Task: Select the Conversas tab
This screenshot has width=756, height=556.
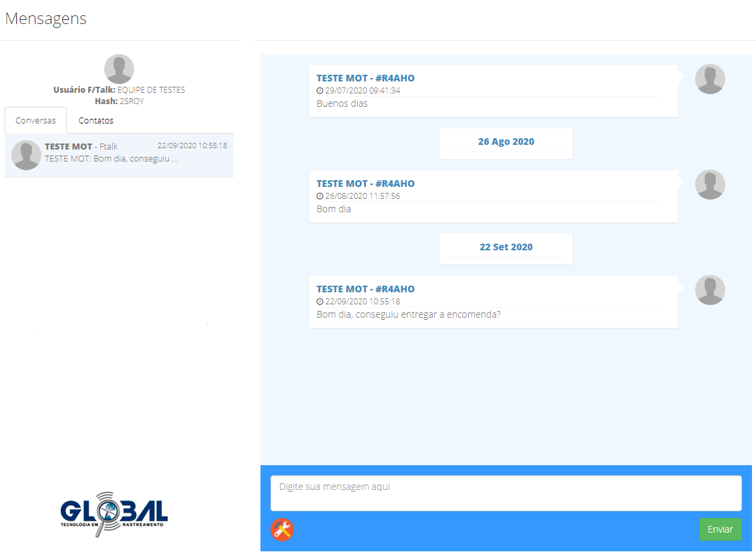Action: tap(35, 121)
